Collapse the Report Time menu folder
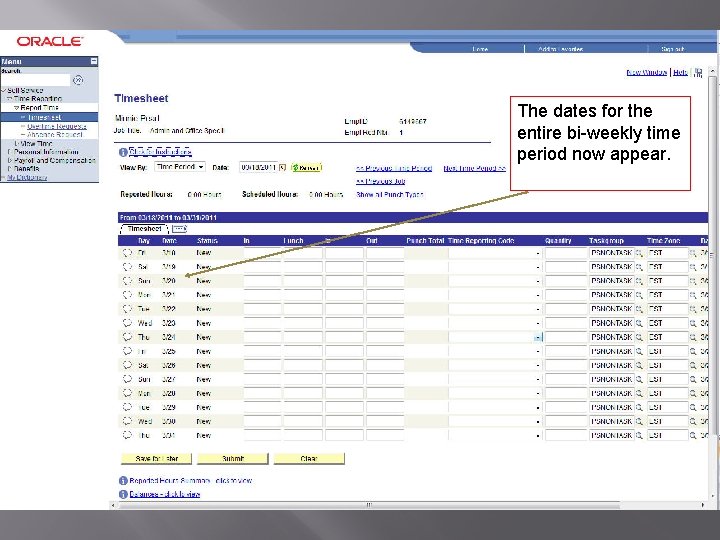 tap(17, 108)
